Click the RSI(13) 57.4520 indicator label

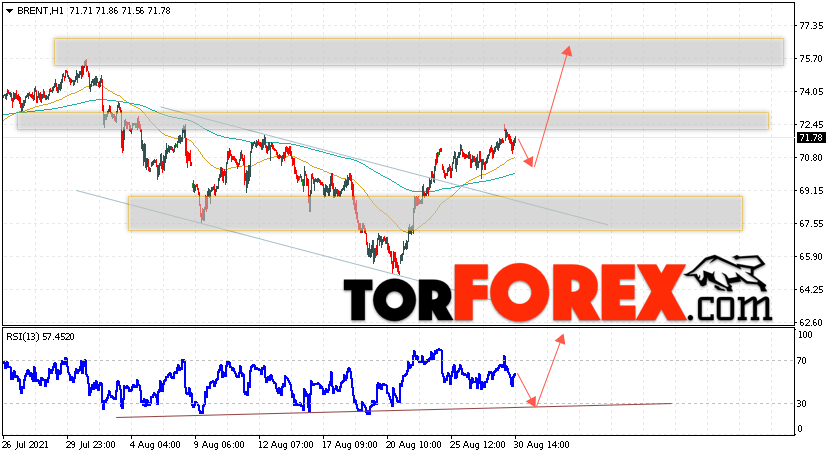pyautogui.click(x=40, y=337)
